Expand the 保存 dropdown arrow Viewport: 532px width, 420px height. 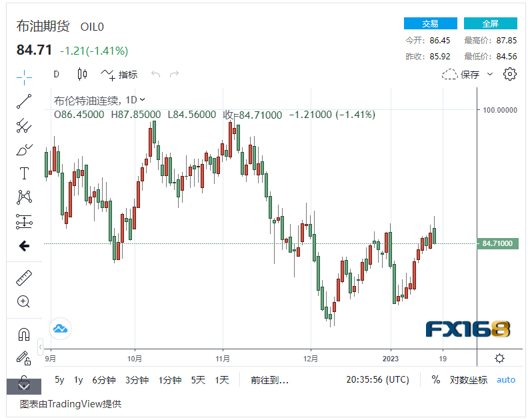(491, 74)
